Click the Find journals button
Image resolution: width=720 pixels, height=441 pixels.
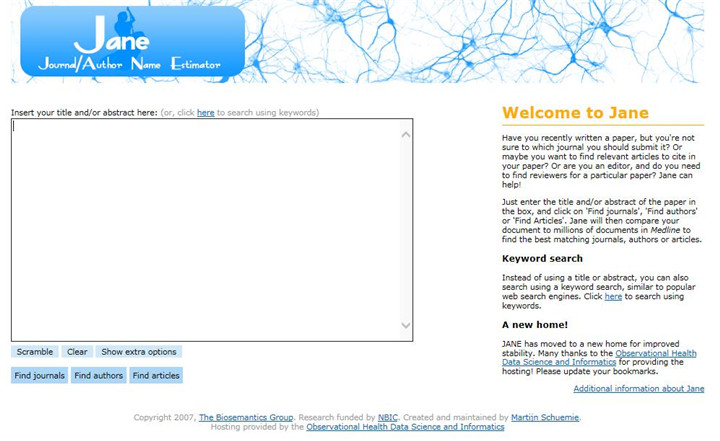point(40,376)
